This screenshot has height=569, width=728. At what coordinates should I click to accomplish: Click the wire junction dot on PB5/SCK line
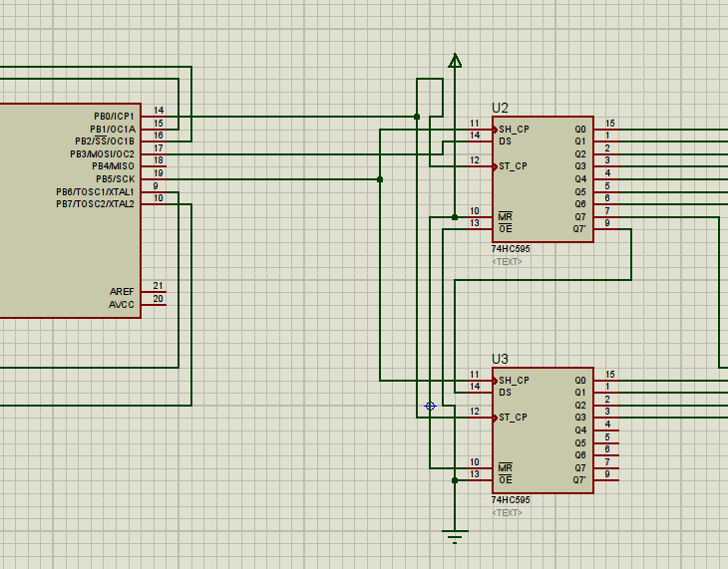pos(380,179)
